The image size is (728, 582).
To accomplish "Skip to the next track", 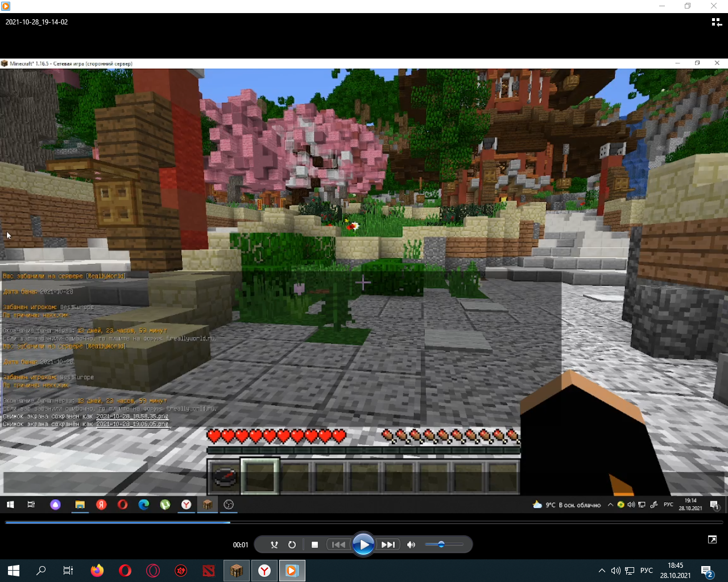I will tap(388, 544).
